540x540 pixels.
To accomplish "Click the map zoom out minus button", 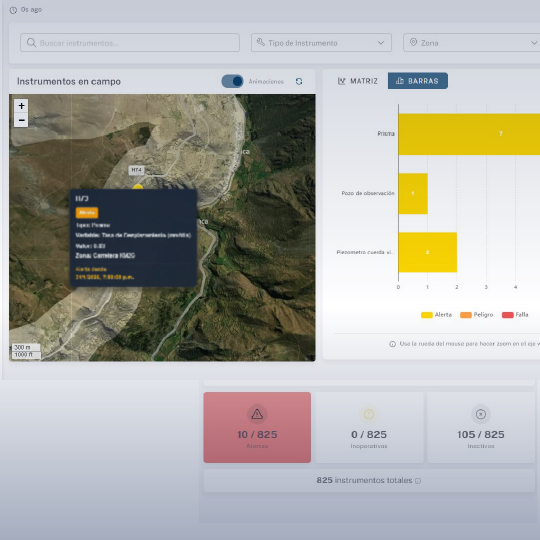I will click(21, 120).
